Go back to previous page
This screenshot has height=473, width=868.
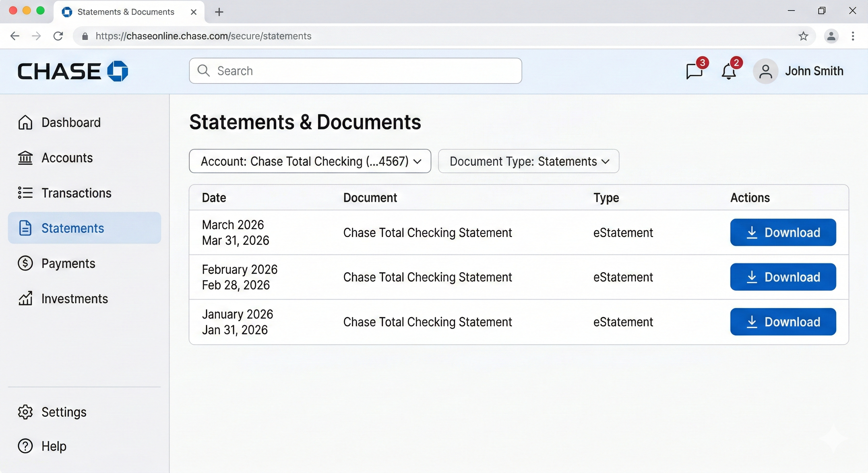click(x=15, y=36)
